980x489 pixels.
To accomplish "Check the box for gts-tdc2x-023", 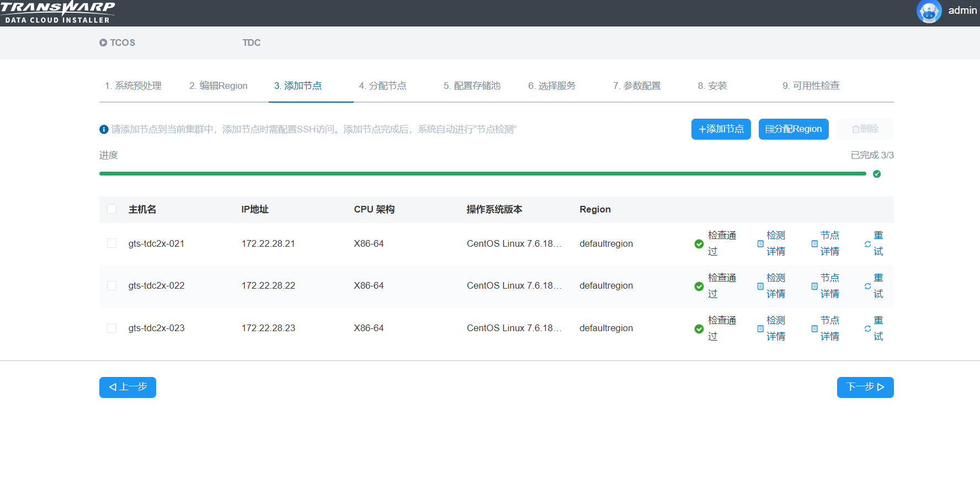I will click(x=111, y=328).
